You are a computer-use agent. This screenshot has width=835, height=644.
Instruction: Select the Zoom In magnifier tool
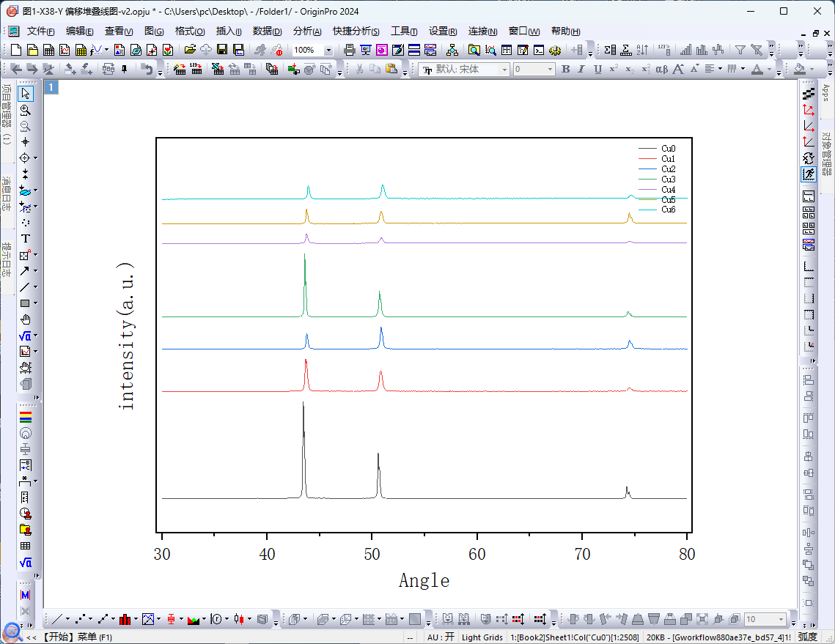coord(25,110)
